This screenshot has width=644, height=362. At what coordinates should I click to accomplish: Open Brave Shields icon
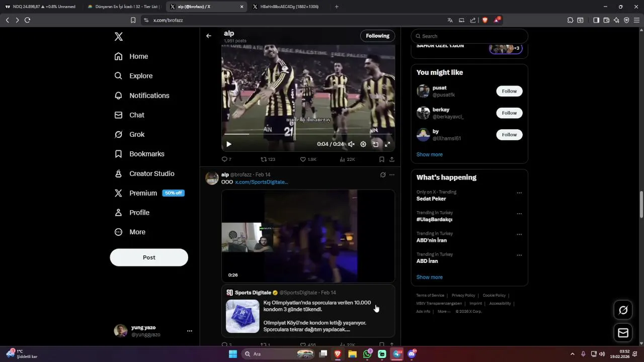click(485, 20)
